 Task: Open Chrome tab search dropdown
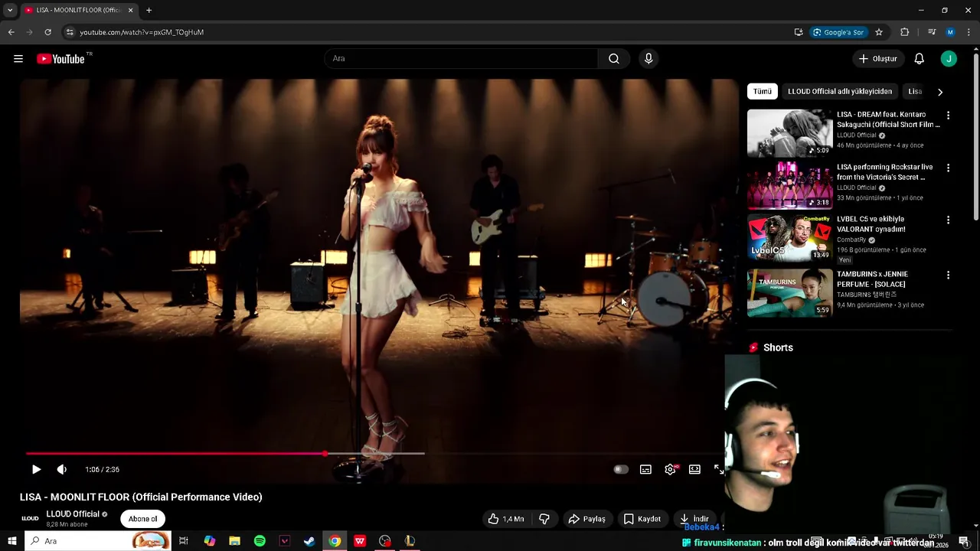coord(10,10)
